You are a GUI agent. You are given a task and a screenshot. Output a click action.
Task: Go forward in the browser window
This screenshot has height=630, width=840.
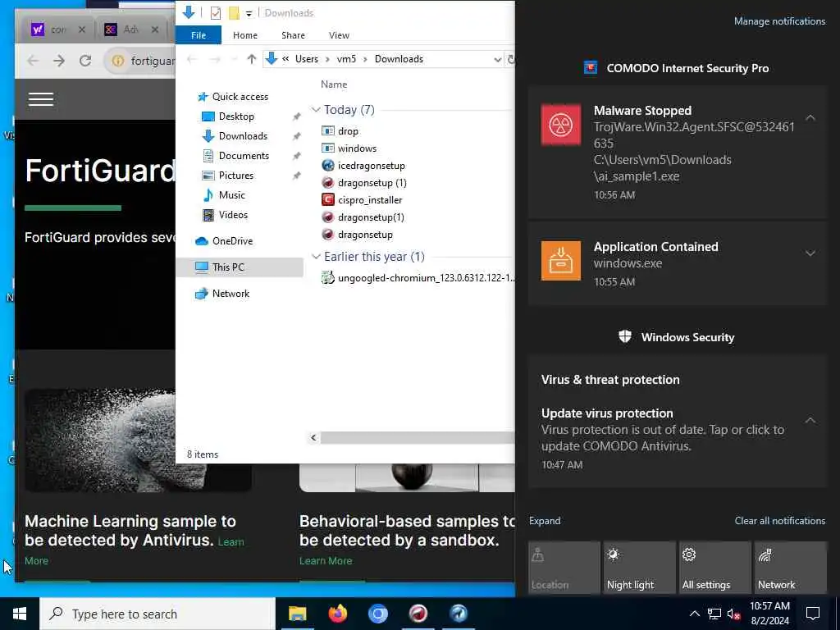59,61
